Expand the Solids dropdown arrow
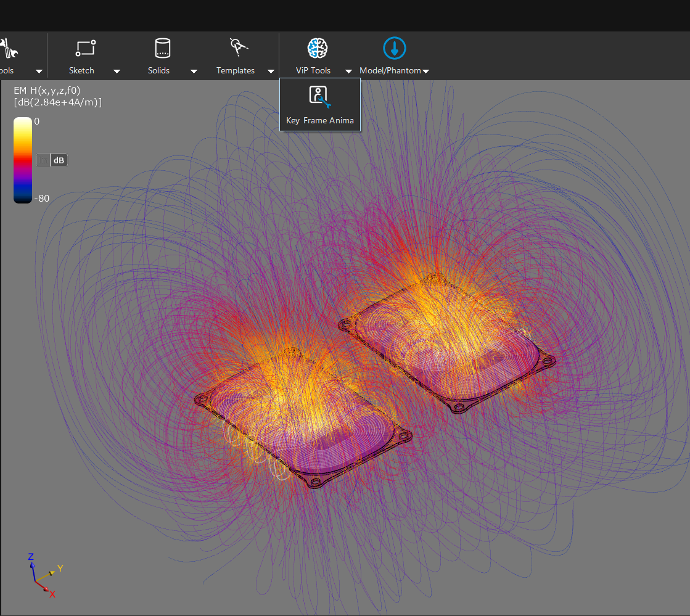690x616 pixels. 194,72
